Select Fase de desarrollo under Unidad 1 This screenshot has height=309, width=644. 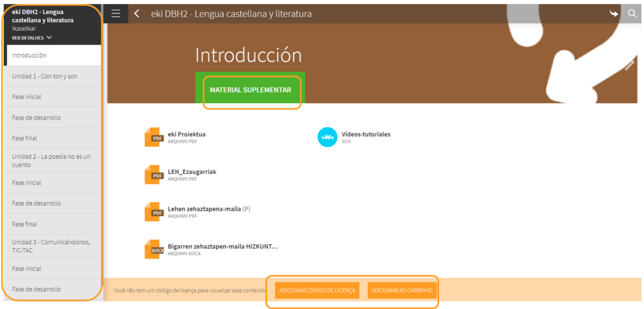click(x=36, y=118)
